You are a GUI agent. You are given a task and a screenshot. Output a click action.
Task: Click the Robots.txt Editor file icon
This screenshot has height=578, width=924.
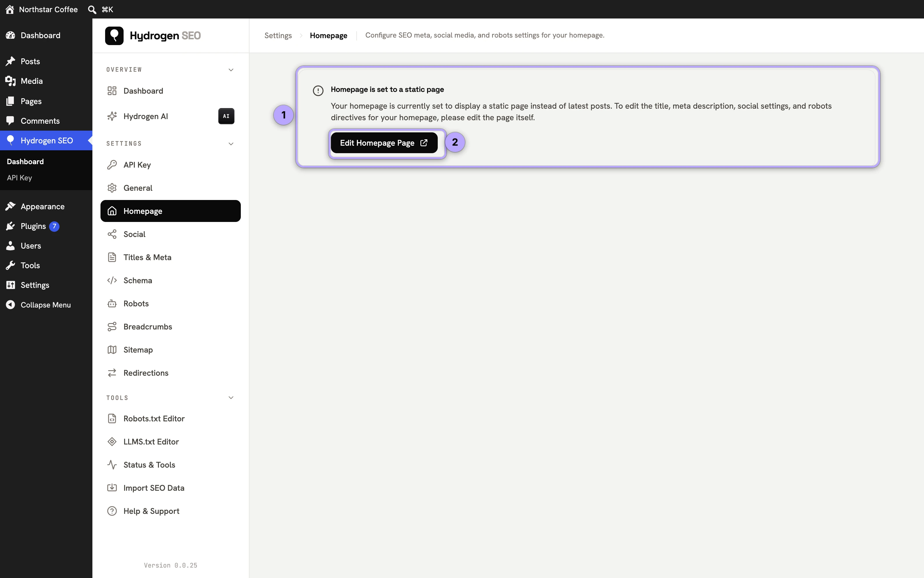point(112,418)
